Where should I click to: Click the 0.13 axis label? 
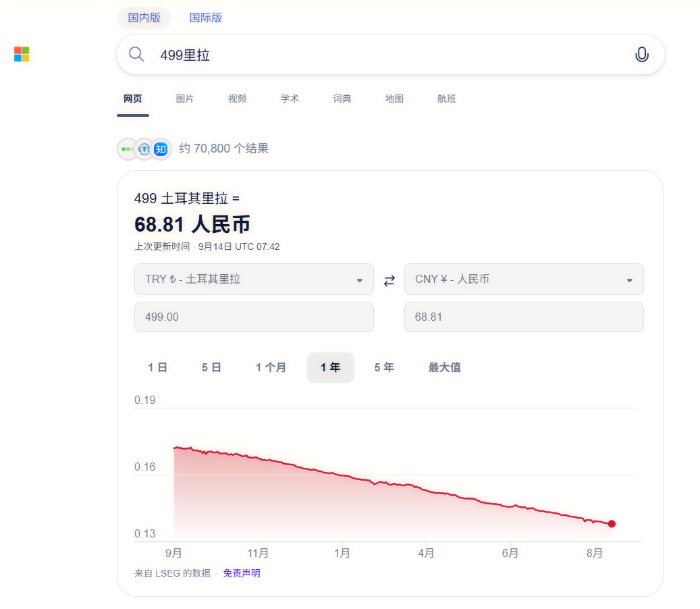click(x=144, y=533)
